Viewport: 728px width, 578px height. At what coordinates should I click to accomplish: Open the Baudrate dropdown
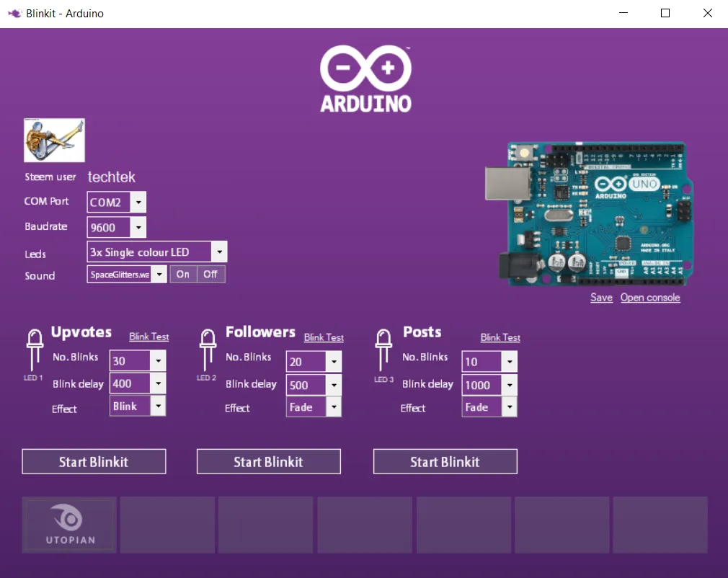pos(138,228)
